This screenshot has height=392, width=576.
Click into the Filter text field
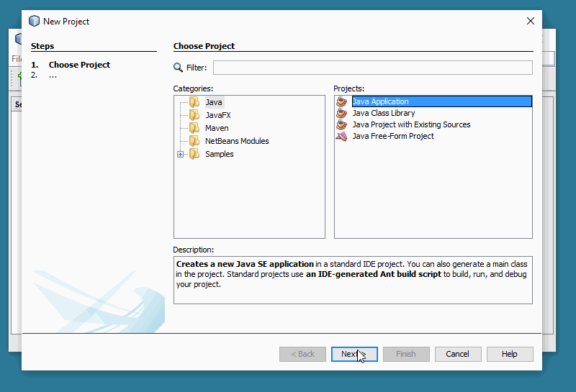(x=372, y=68)
